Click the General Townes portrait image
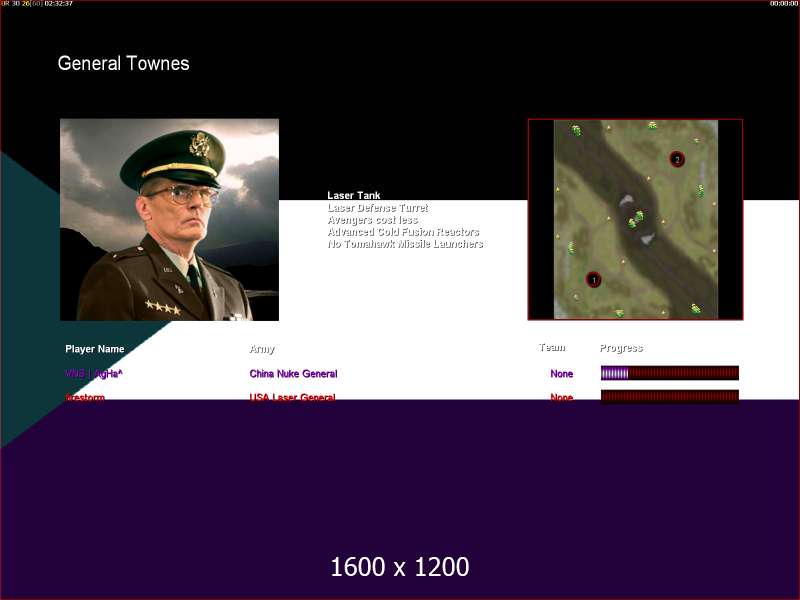The height and width of the screenshot is (600, 800). point(169,220)
